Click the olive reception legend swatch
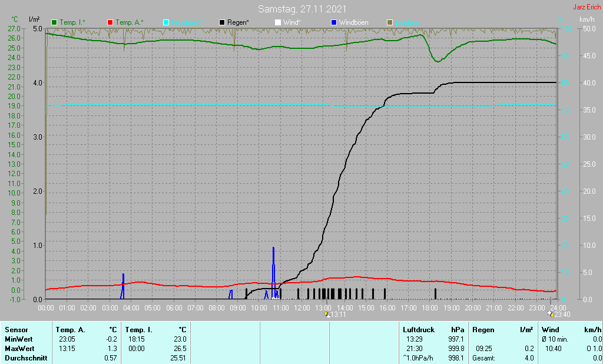This screenshot has height=364, width=603. pyautogui.click(x=389, y=22)
